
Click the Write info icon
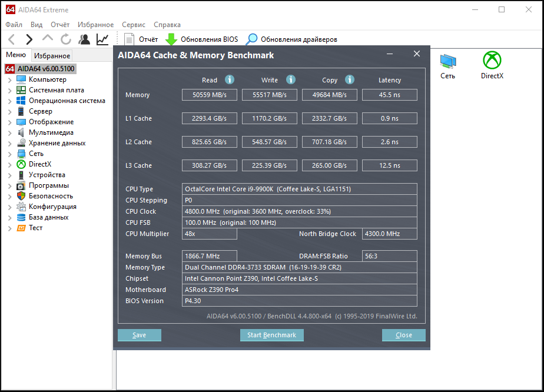(x=291, y=80)
